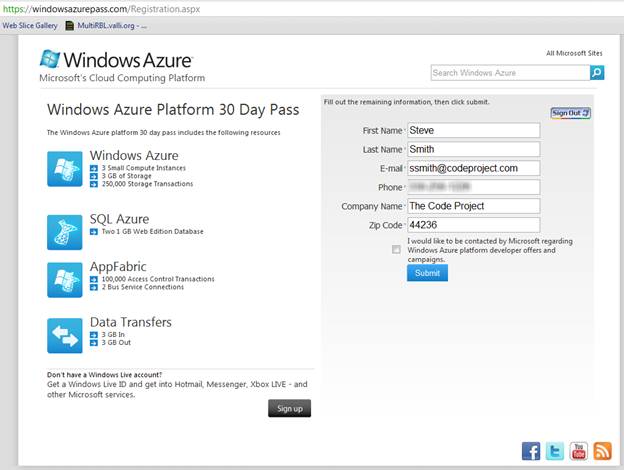Click the search magnifier icon button
Viewport: 624px width, 470px height.
coord(597,72)
